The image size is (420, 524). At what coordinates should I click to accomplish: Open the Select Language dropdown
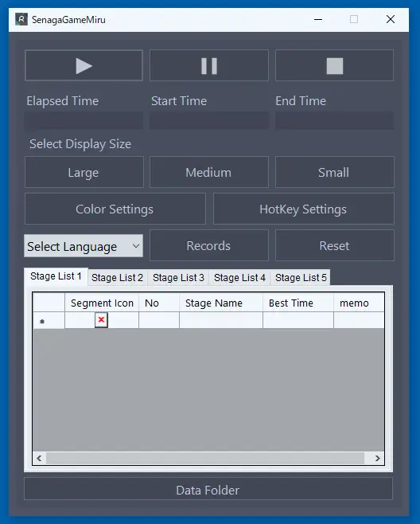tap(84, 246)
